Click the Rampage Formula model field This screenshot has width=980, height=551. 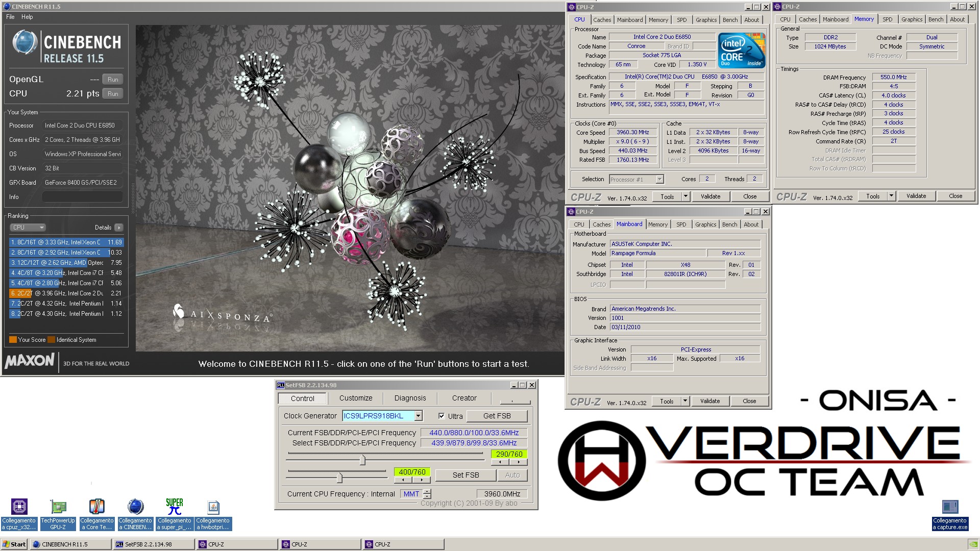pos(657,254)
